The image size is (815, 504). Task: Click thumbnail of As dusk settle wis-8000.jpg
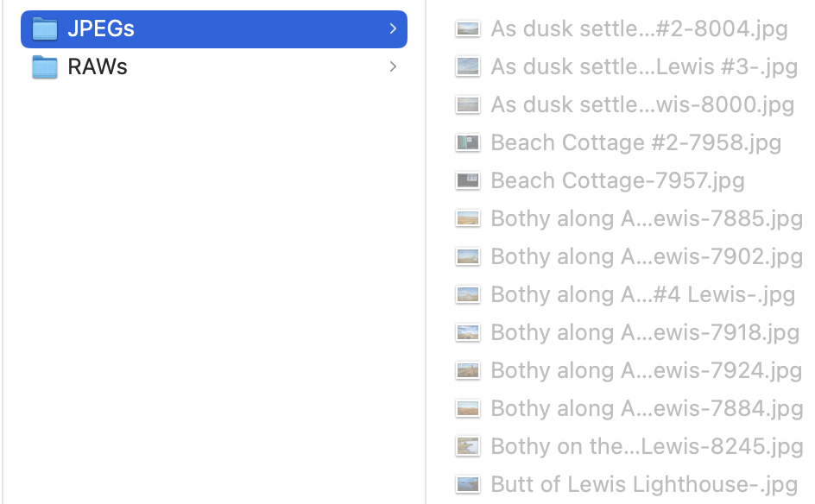click(x=468, y=104)
